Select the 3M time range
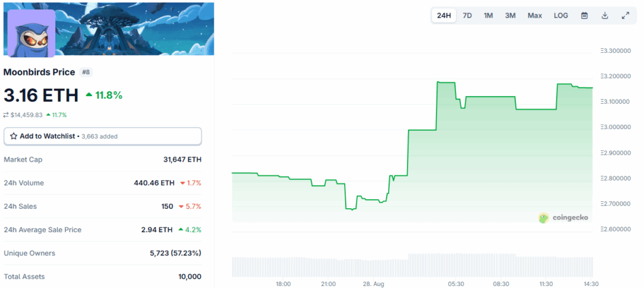This screenshot has height=288, width=644. tap(510, 16)
